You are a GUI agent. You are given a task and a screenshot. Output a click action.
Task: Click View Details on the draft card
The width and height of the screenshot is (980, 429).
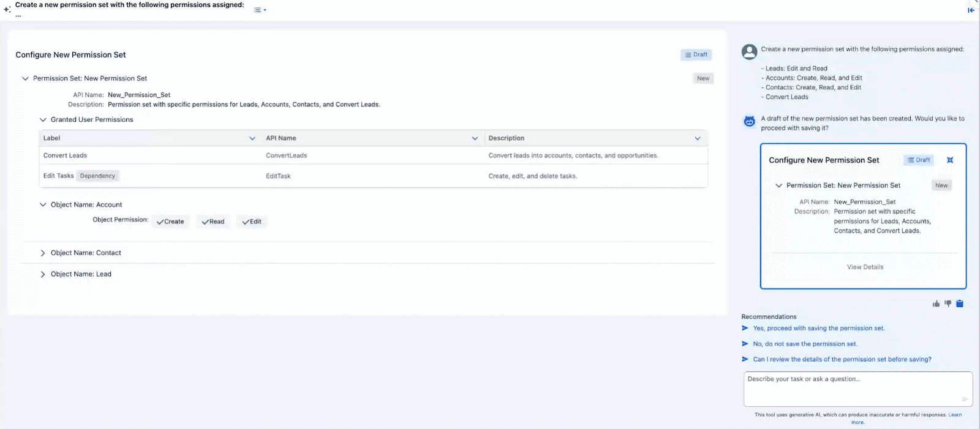[x=865, y=267]
